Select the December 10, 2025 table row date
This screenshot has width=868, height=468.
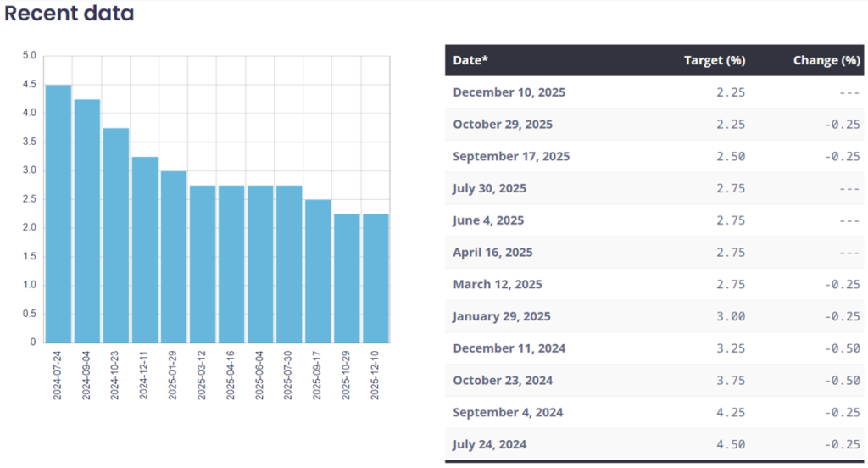(509, 92)
